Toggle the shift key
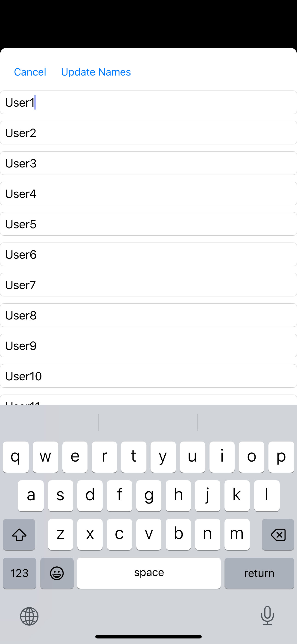 (x=19, y=535)
